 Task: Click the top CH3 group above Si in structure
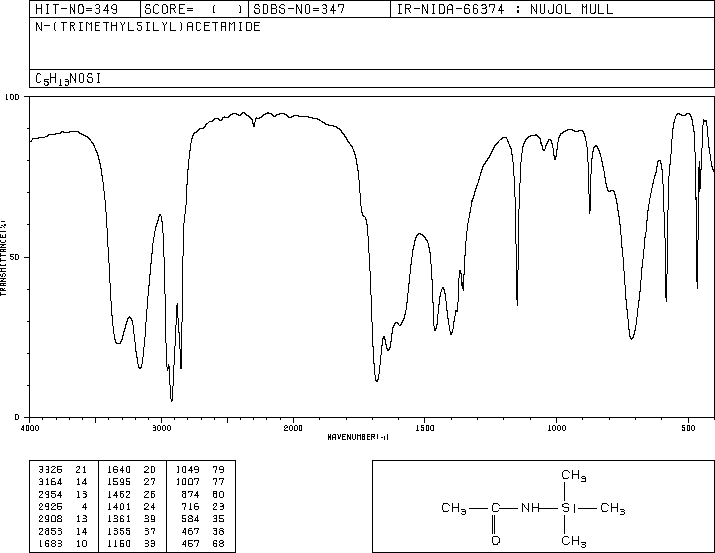tap(574, 475)
